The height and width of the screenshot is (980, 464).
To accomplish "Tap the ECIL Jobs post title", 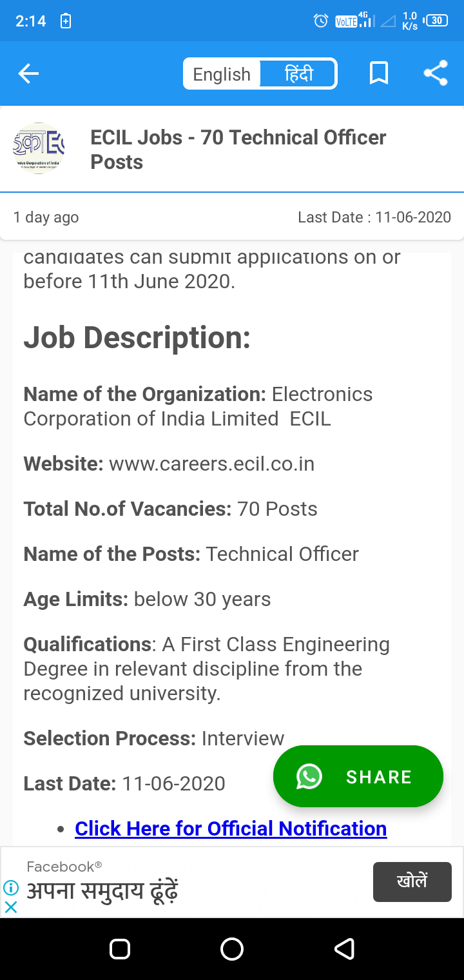I will [238, 150].
